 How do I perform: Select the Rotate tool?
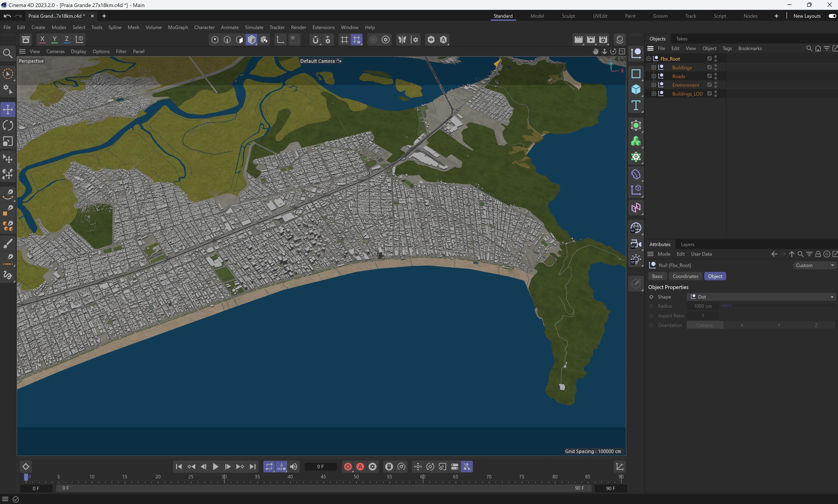click(x=8, y=125)
